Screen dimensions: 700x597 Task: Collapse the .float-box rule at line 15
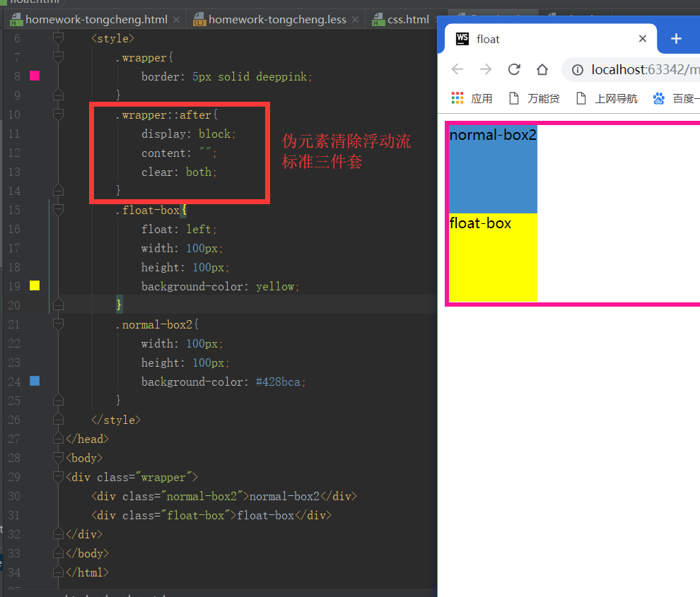pos(58,209)
